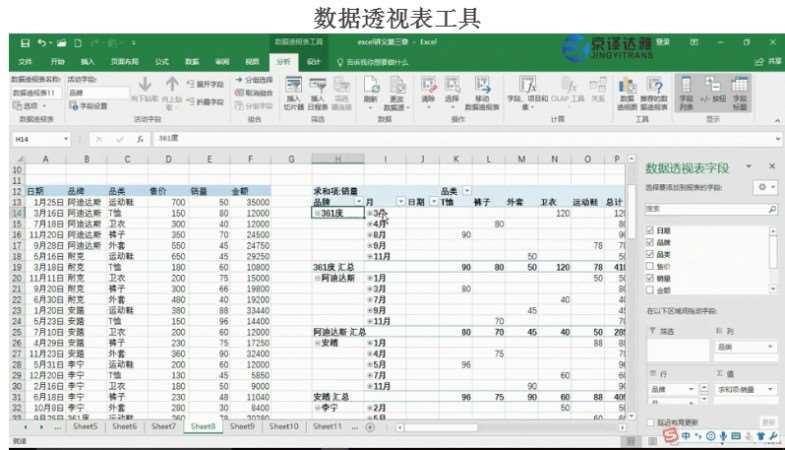
Task: Undo the last action in the toolbar
Action: tap(42, 44)
